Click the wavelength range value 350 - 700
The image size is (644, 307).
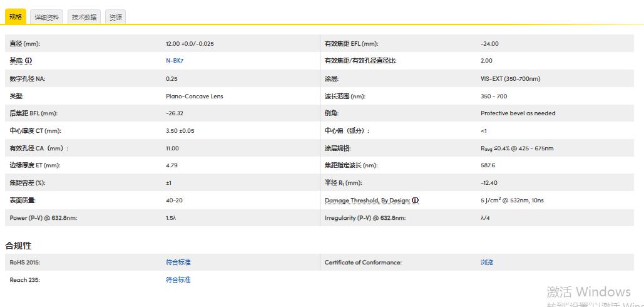(x=494, y=96)
